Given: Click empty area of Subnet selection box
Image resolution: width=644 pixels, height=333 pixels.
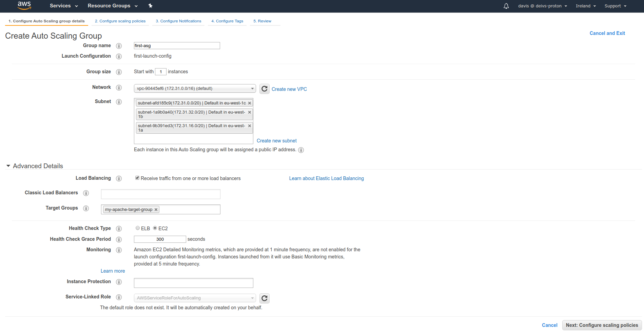Looking at the screenshot, I should [x=194, y=139].
